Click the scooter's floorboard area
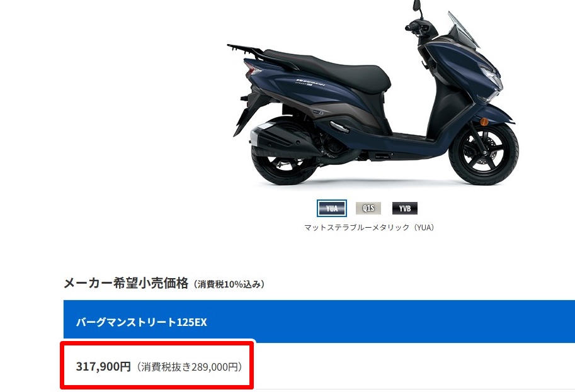Image resolution: width=575 pixels, height=392 pixels. click(411, 138)
